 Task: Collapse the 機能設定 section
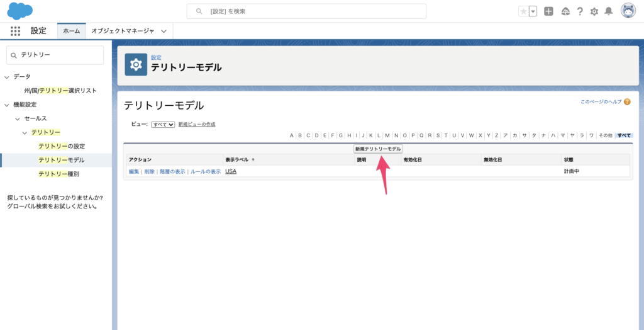(x=6, y=105)
